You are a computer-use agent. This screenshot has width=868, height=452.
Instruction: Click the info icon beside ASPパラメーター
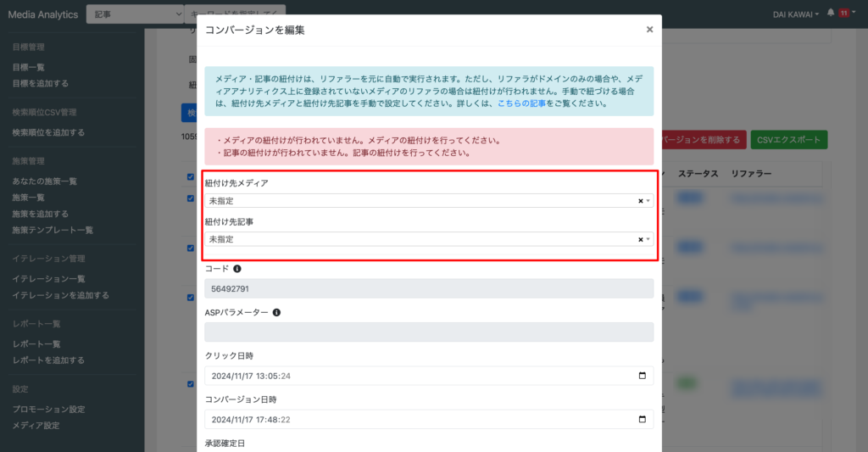click(x=276, y=312)
